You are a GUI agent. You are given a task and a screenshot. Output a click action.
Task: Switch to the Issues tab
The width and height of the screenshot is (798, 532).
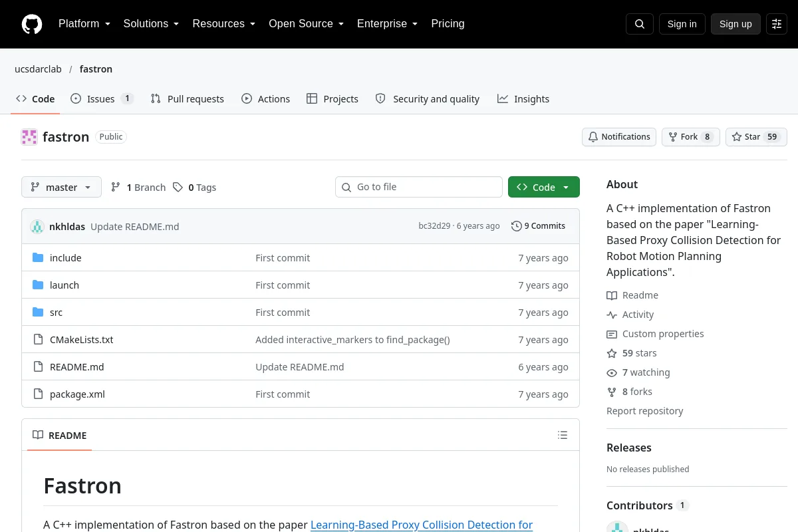pyautogui.click(x=102, y=99)
